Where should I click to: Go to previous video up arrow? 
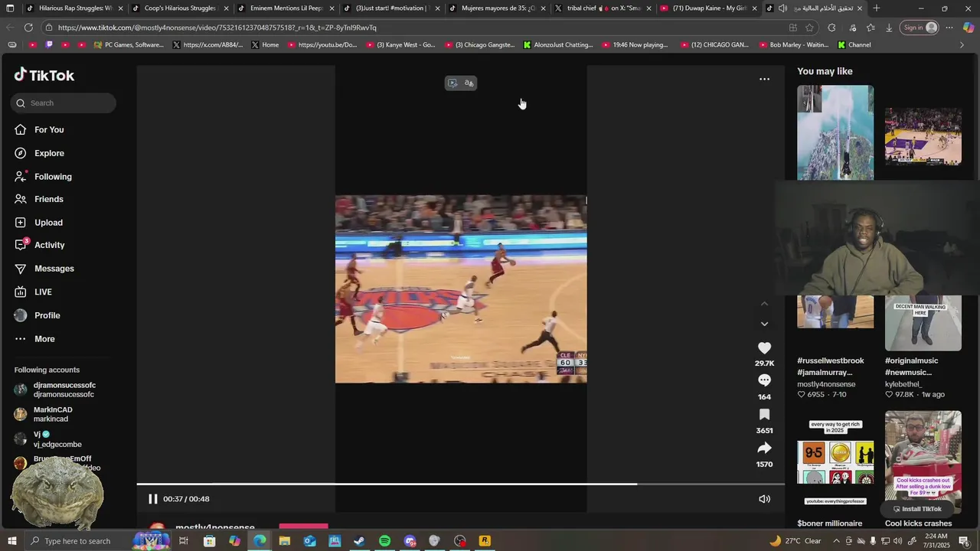pyautogui.click(x=764, y=304)
